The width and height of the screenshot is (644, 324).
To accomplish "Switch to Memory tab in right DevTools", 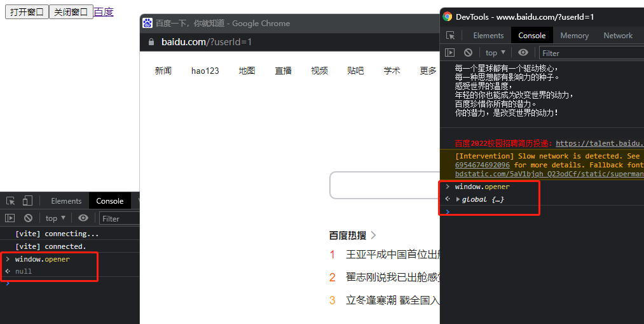I will coord(574,36).
